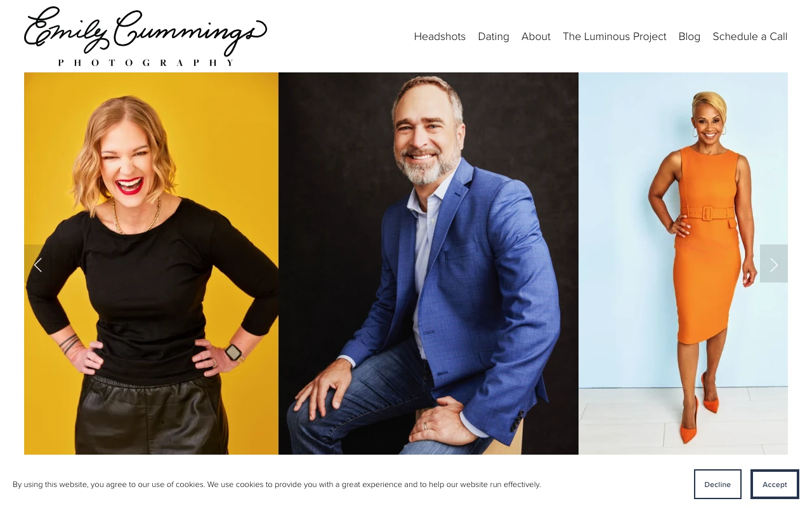This screenshot has height=508, width=812.
Task: Click the PHOTOGRAPHY text under the logo
Action: coord(147,62)
